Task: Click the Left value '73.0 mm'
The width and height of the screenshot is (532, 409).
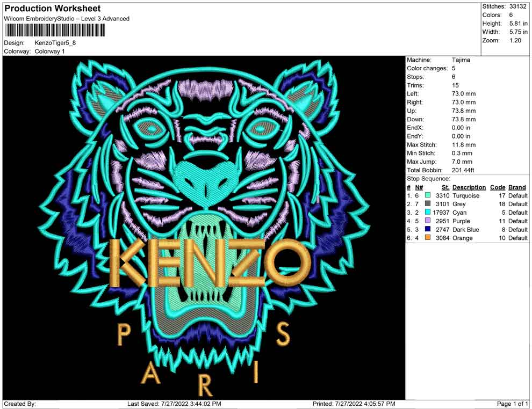Action: pos(463,94)
